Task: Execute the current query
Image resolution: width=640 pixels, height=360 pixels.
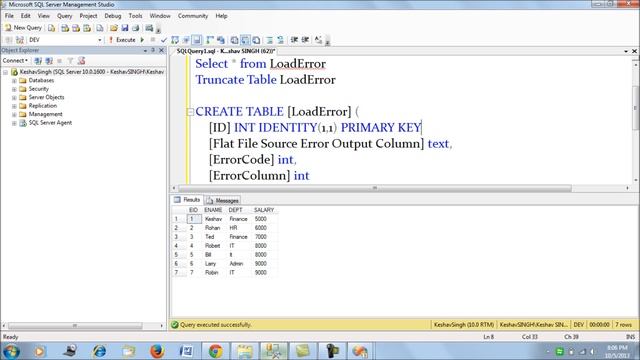Action: [122, 40]
